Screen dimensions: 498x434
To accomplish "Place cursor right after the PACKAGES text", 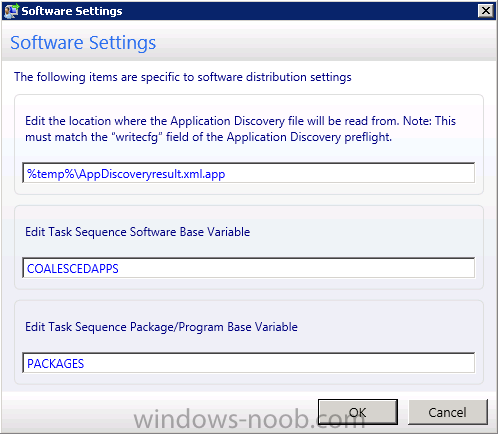I will point(85,364).
